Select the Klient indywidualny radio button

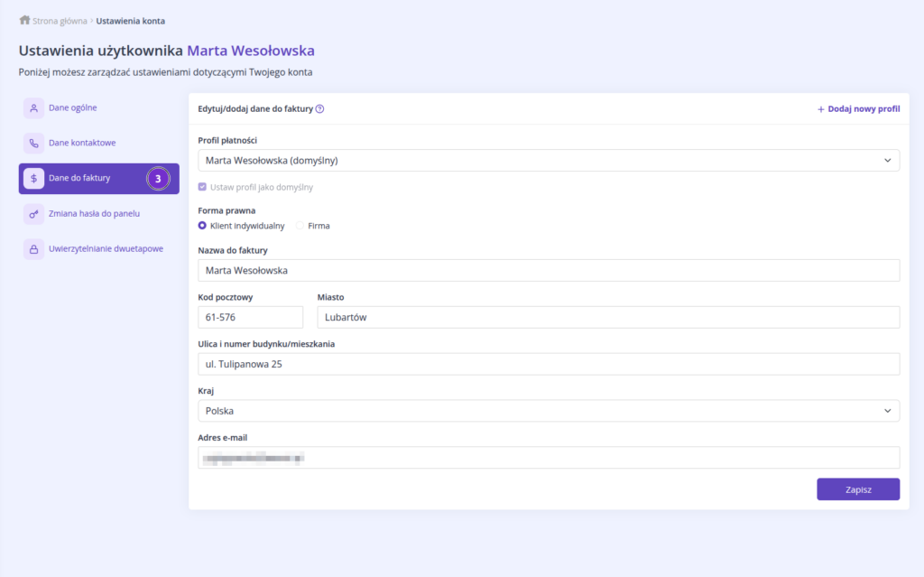tap(202, 226)
